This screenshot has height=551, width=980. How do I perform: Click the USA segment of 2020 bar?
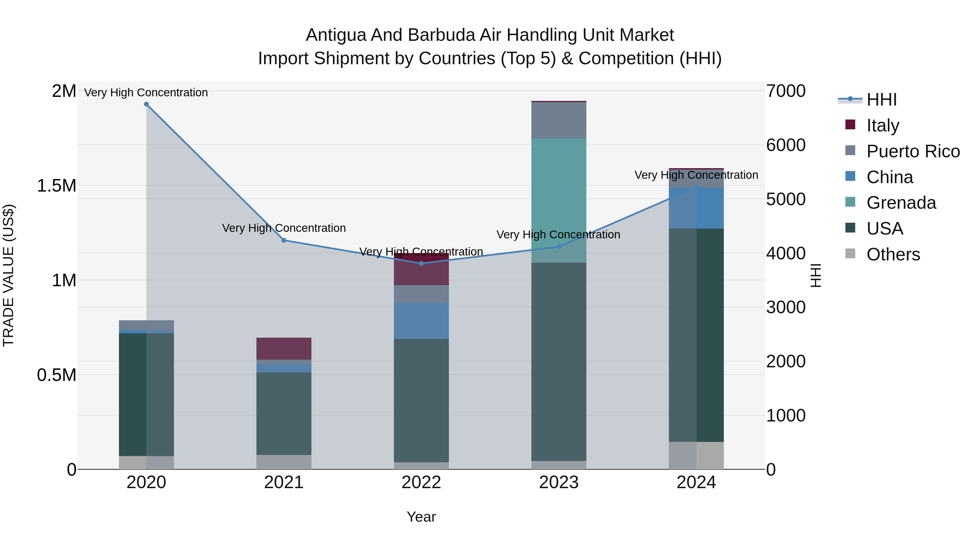(x=146, y=395)
